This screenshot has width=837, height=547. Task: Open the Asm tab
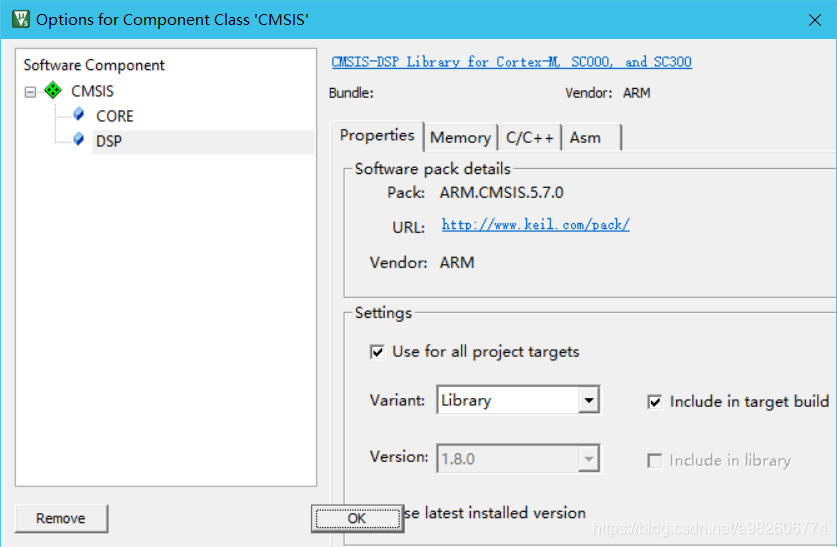[x=591, y=138]
